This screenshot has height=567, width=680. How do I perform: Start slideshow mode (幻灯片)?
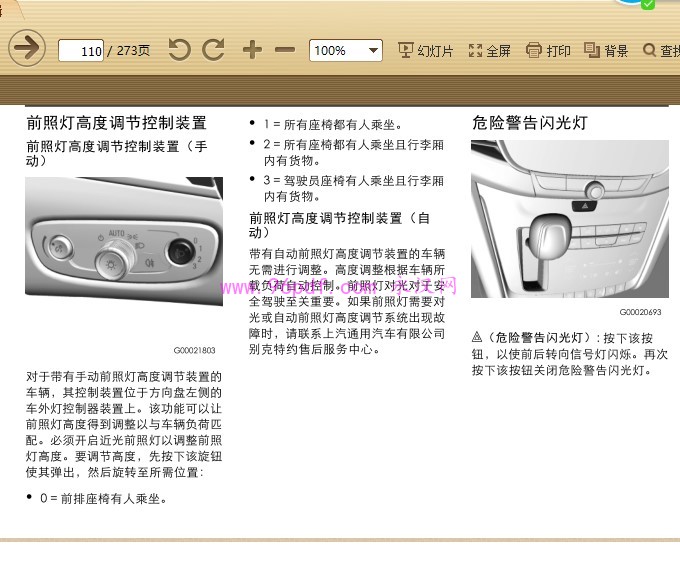coord(425,51)
